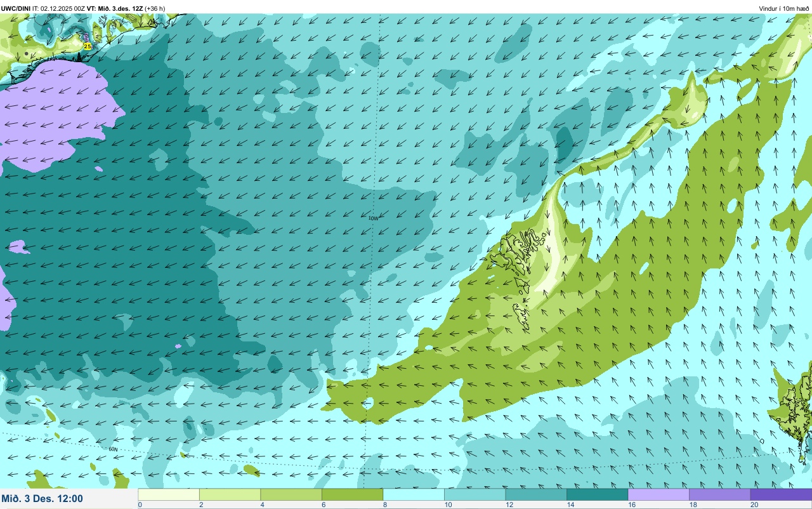Click legend value "8"

pos(384,505)
